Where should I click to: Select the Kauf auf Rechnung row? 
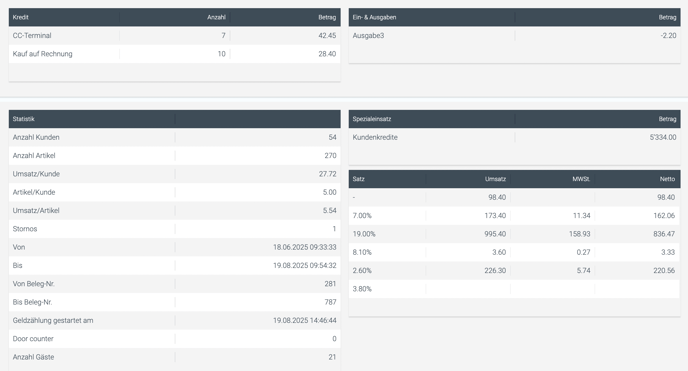pos(175,54)
